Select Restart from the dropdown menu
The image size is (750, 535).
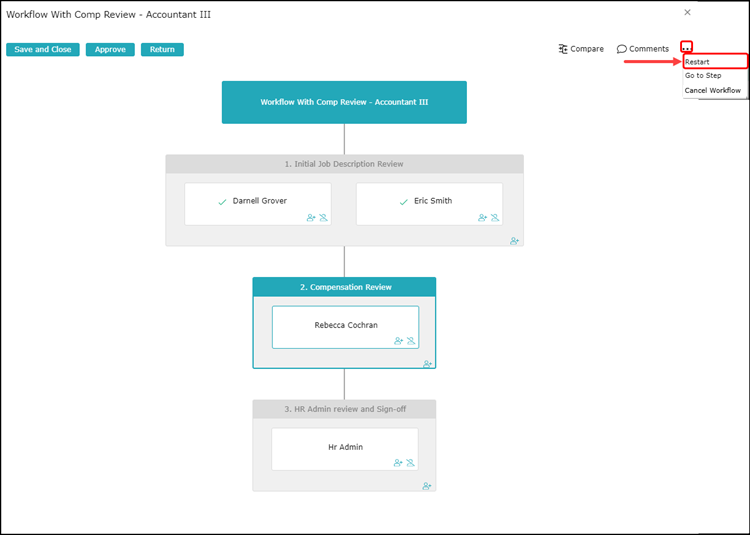[x=698, y=62]
